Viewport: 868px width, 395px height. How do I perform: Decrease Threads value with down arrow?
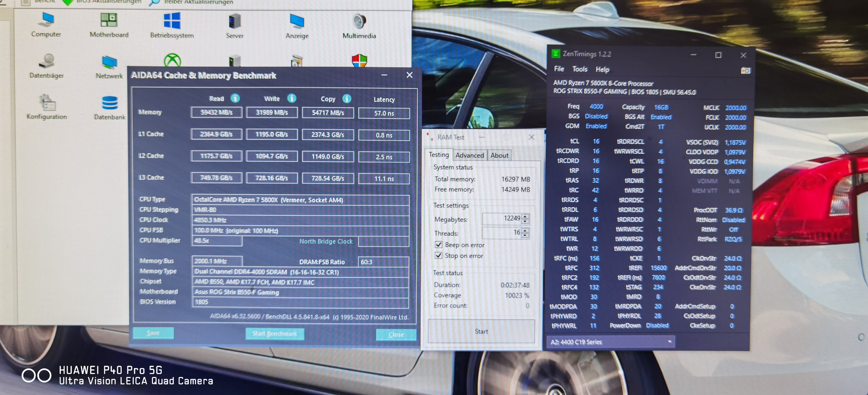(x=525, y=235)
